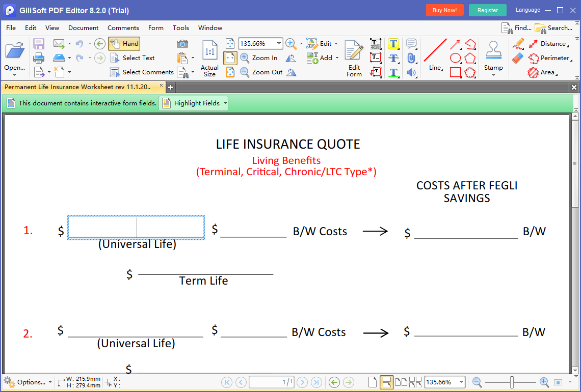
Task: Enable continuous page layout in status bar
Action: coord(386,382)
